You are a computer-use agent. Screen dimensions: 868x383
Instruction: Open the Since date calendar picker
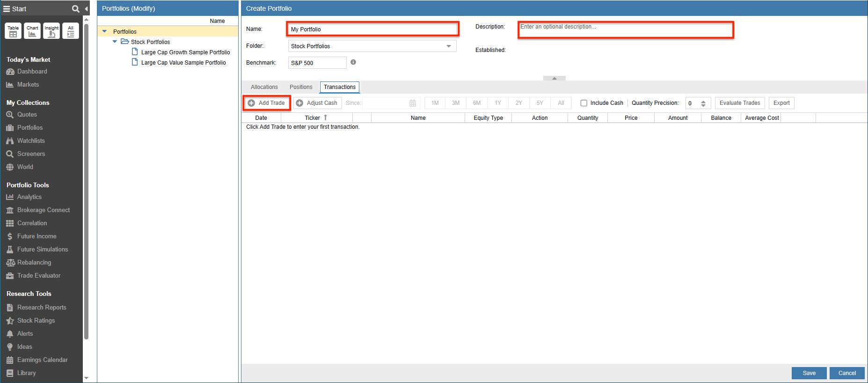click(412, 103)
